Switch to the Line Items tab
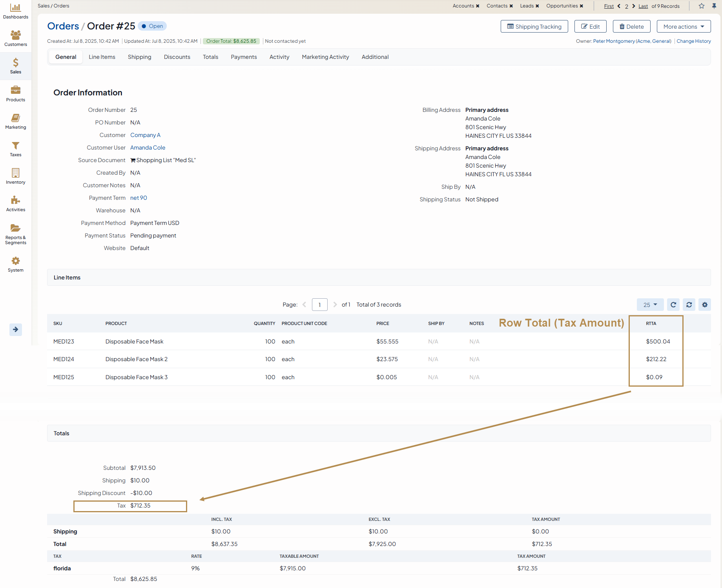The height and width of the screenshot is (588, 722). (102, 57)
